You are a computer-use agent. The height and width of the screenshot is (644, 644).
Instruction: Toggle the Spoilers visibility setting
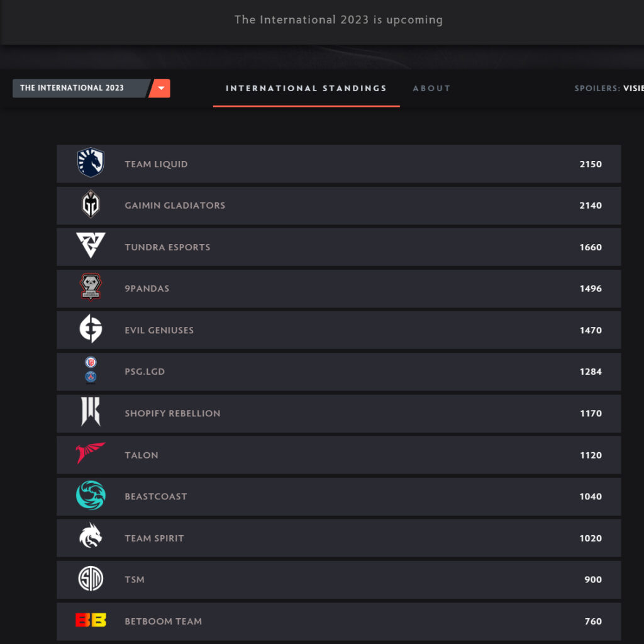(609, 88)
